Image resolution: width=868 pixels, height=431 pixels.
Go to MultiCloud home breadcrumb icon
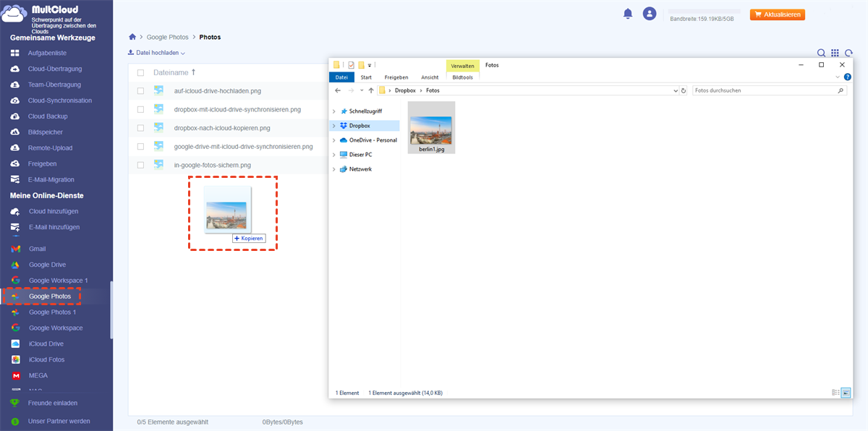[x=132, y=37]
